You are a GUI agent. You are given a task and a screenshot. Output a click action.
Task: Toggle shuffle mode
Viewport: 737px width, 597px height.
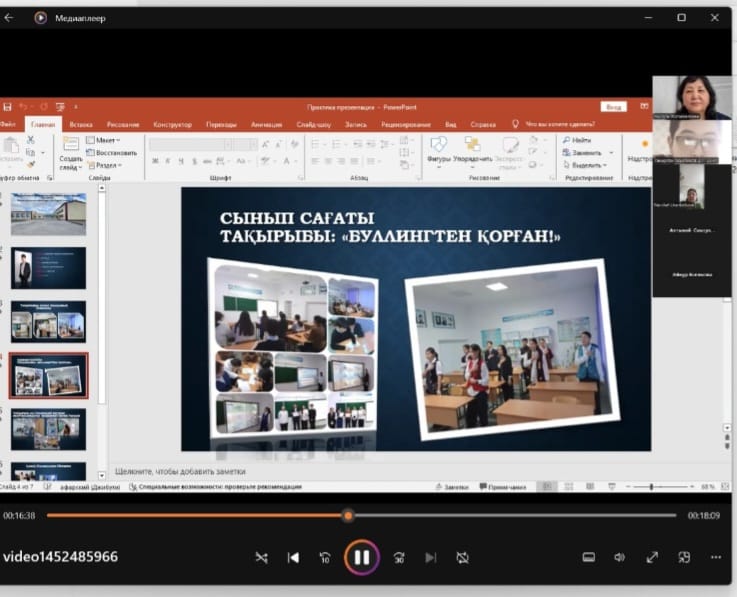point(261,557)
